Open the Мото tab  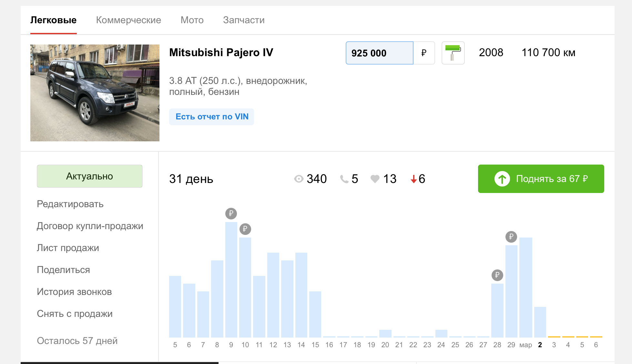[192, 20]
